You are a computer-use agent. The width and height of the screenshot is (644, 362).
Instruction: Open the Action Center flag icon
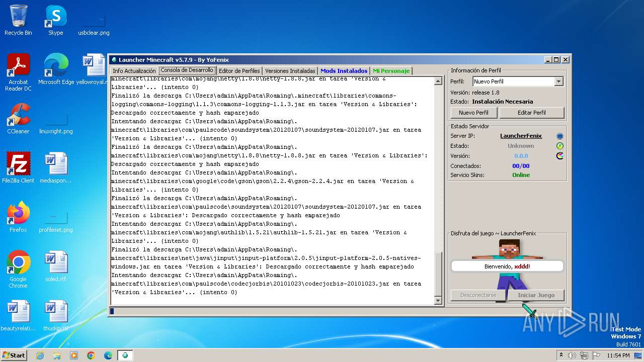point(596,355)
